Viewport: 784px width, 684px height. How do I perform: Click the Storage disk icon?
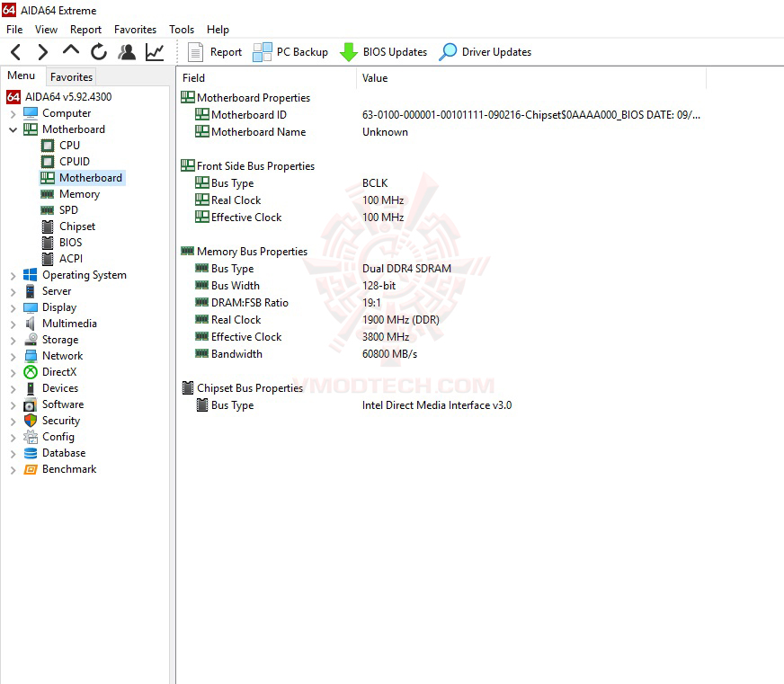31,340
